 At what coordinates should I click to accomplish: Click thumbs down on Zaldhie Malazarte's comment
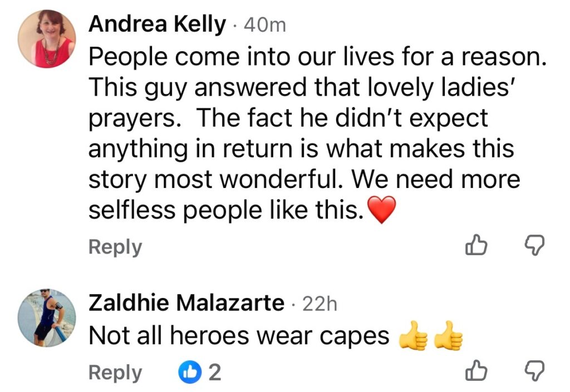pos(535,371)
